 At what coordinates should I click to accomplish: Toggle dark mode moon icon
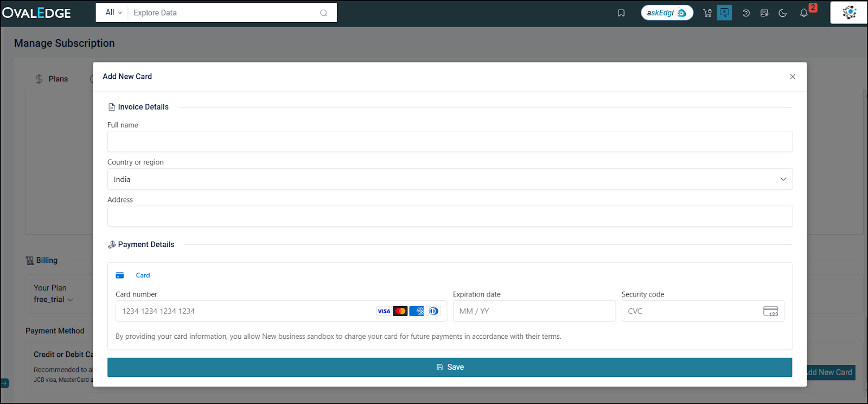coord(783,13)
